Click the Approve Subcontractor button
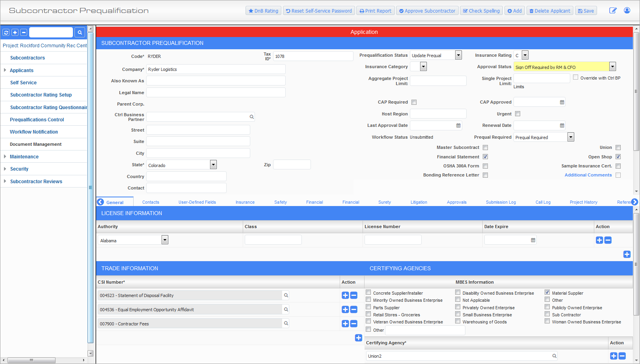Viewport: 640px width, 364px height. point(427,11)
